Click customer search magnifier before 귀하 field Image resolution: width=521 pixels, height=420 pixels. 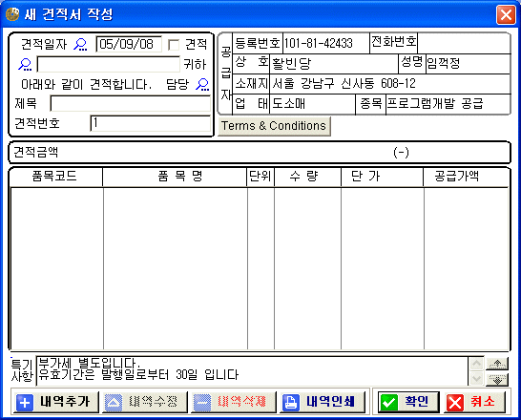point(25,65)
